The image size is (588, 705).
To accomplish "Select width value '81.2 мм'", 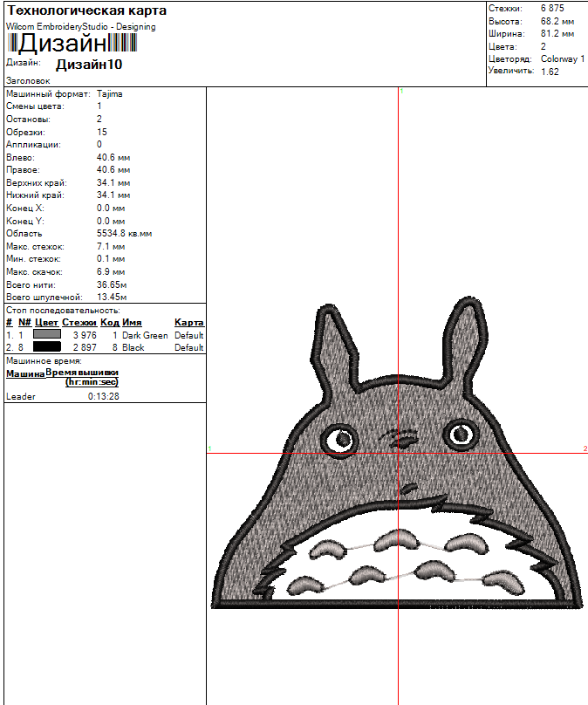I will click(x=557, y=34).
